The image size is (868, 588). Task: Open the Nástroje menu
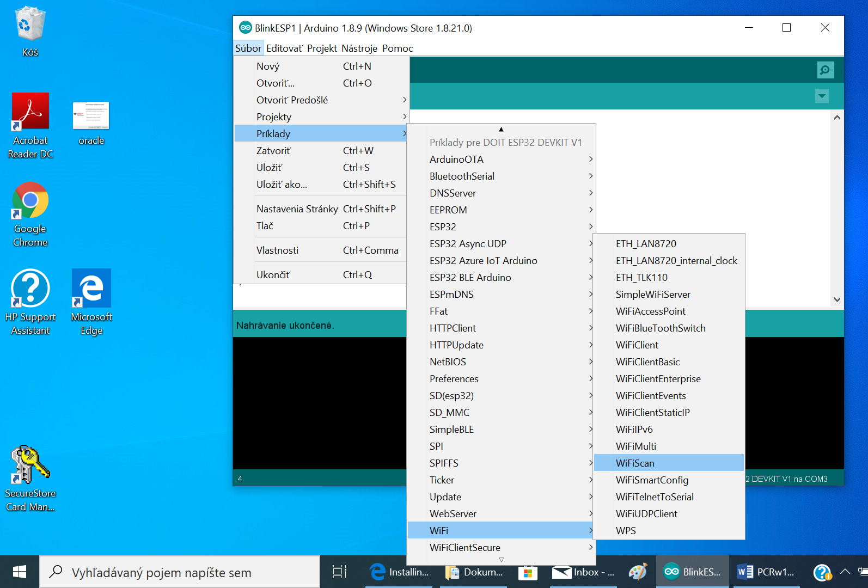click(x=359, y=48)
